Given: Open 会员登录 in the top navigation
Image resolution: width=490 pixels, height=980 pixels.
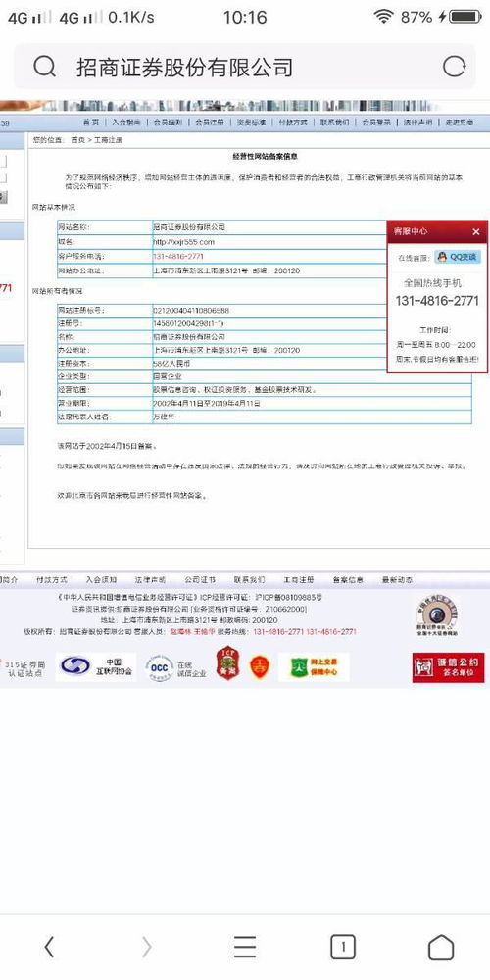Looking at the screenshot, I should tap(376, 122).
